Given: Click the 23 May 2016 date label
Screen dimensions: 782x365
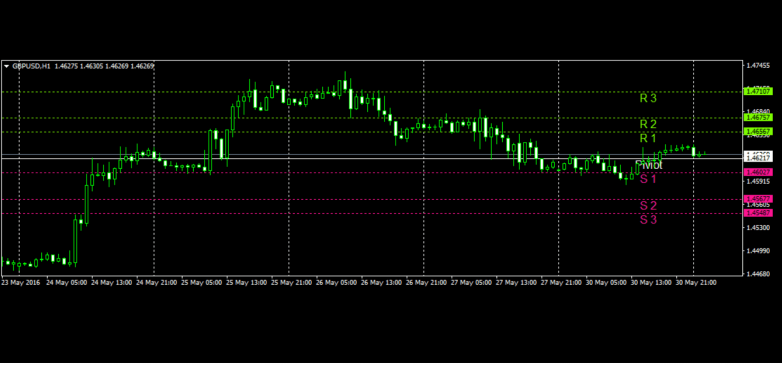Looking at the screenshot, I should click(20, 283).
